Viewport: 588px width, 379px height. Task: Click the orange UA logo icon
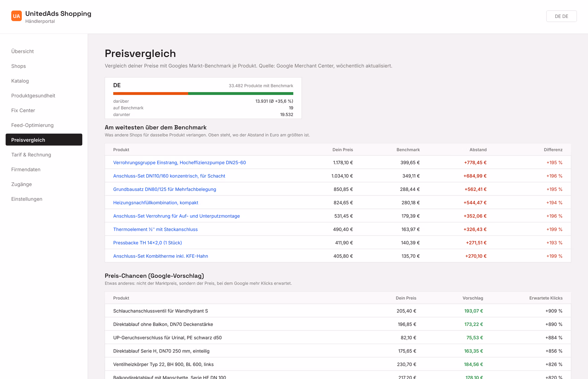pyautogui.click(x=17, y=16)
